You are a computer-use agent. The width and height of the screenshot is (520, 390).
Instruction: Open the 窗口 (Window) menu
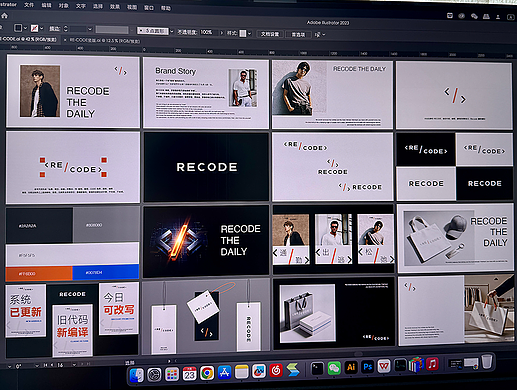click(149, 8)
